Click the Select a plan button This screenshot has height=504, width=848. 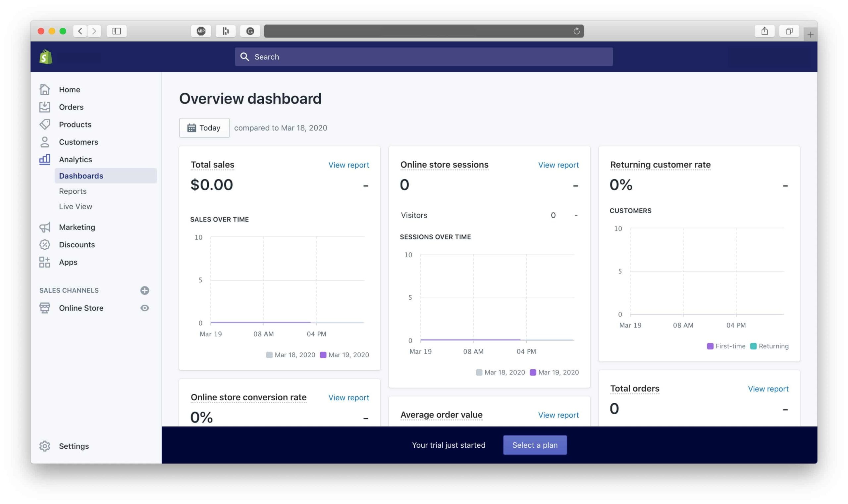click(535, 445)
